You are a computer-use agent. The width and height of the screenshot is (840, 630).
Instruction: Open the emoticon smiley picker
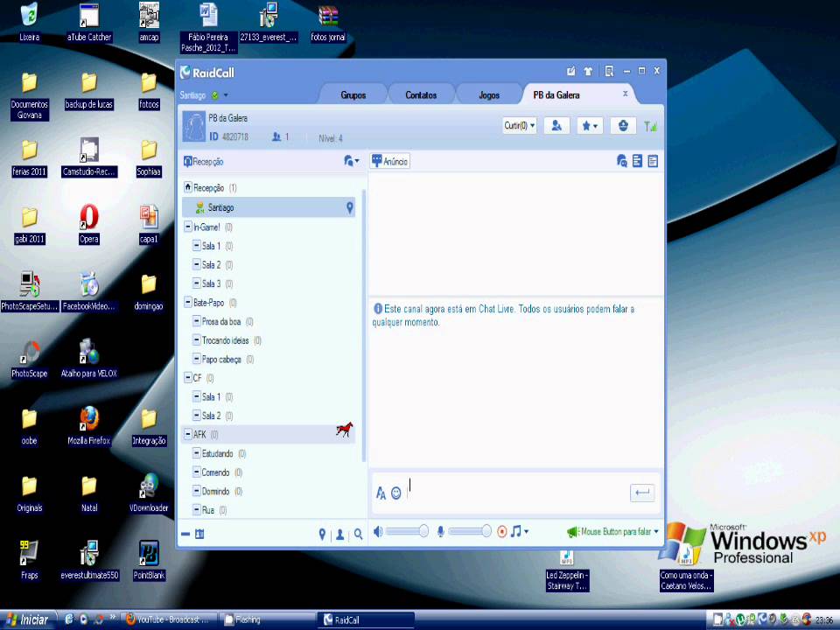(395, 493)
